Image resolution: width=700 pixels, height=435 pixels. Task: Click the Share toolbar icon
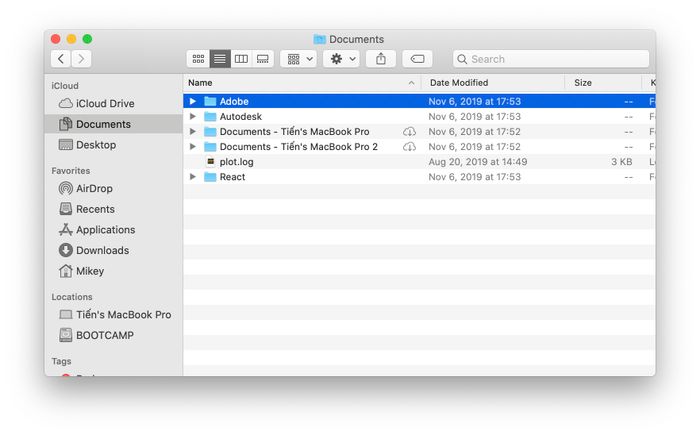click(381, 59)
